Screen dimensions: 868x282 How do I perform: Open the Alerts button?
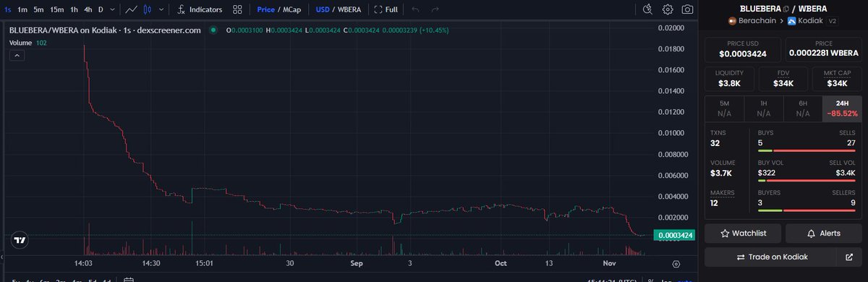point(824,234)
